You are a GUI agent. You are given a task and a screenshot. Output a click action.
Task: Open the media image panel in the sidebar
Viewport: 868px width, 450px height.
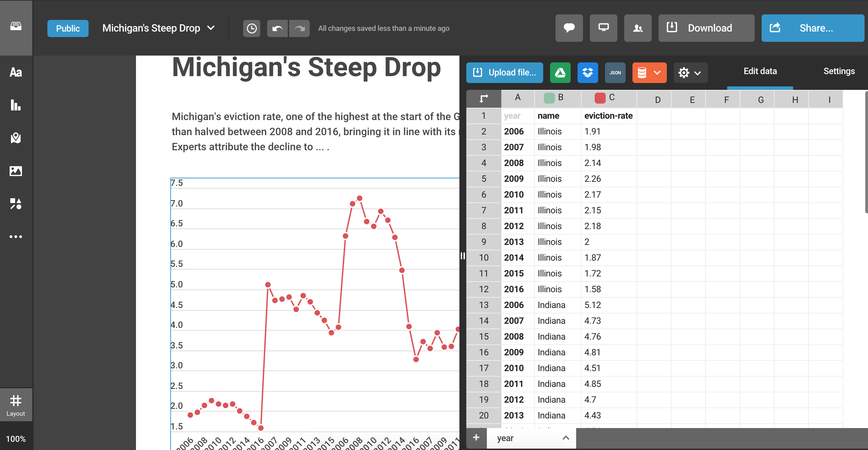(16, 171)
